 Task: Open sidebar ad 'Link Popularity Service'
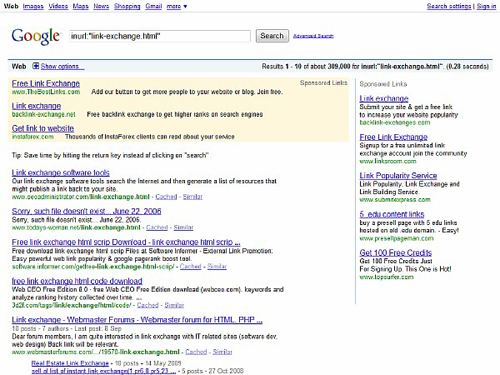[398, 175]
